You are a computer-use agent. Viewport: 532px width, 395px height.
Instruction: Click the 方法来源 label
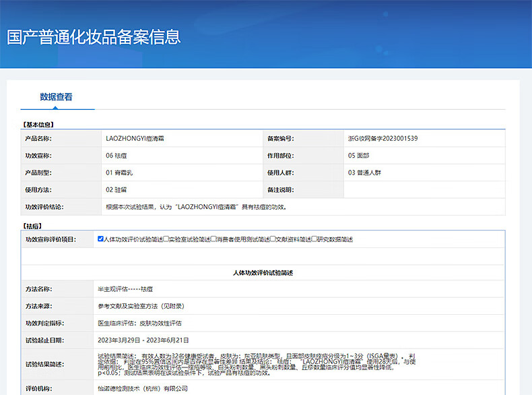[39, 306]
